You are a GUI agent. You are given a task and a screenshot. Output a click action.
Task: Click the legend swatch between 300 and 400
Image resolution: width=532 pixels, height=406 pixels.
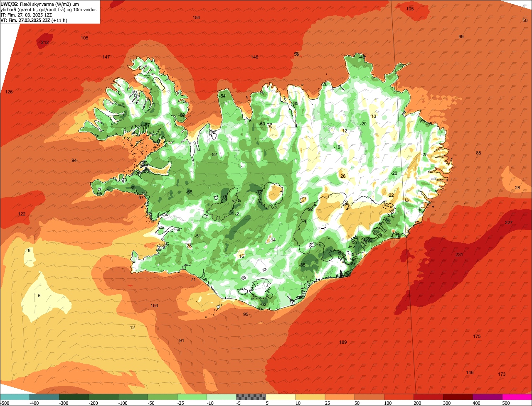click(458, 397)
